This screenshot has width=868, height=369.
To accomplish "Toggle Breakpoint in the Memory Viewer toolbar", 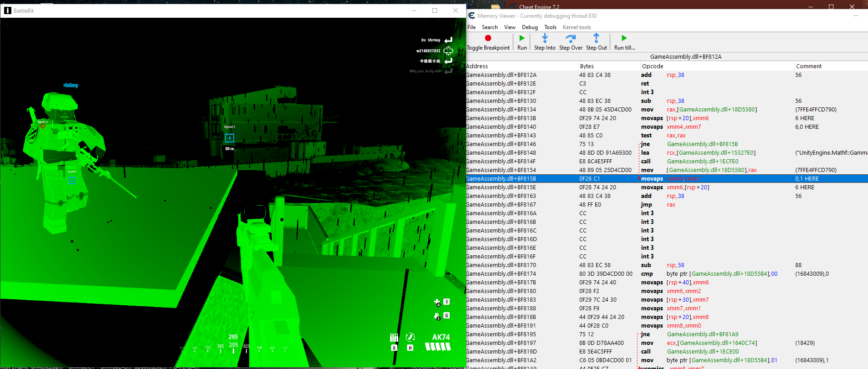I will click(488, 42).
